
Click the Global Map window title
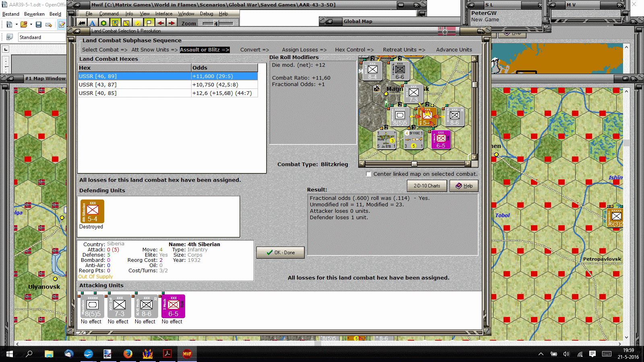pos(357,21)
